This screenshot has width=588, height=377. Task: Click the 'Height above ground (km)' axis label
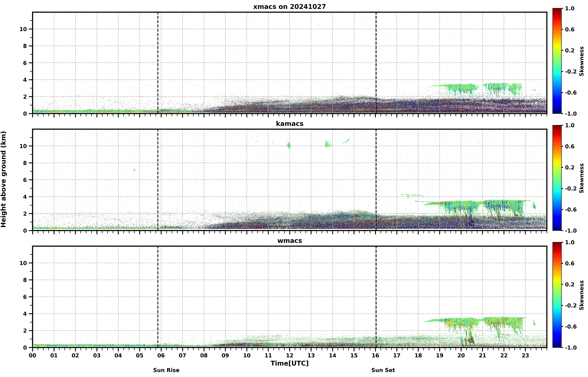(x=3, y=179)
